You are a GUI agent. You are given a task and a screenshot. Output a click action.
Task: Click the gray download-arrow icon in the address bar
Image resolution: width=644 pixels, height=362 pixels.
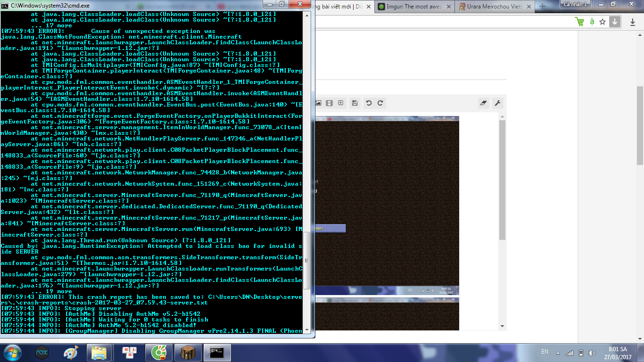[614, 22]
